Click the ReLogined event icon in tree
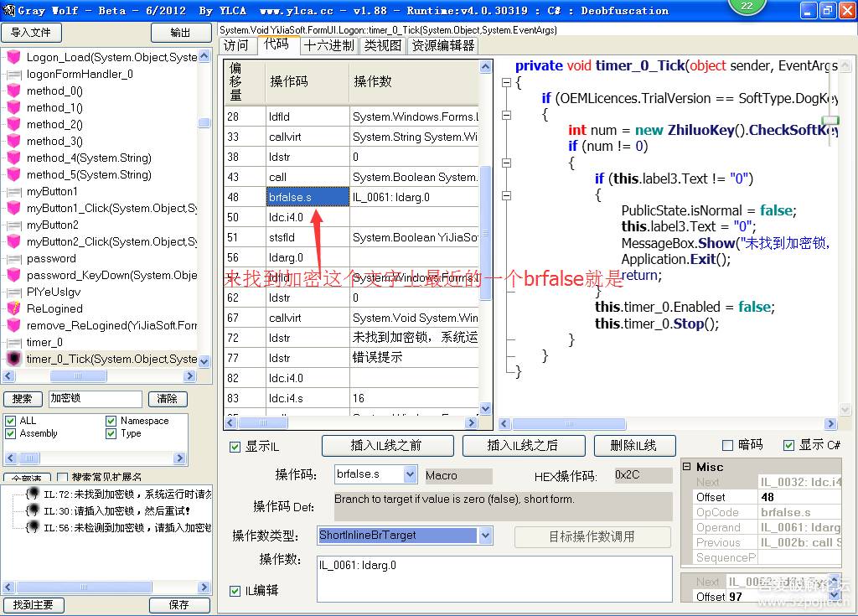 click(x=13, y=308)
